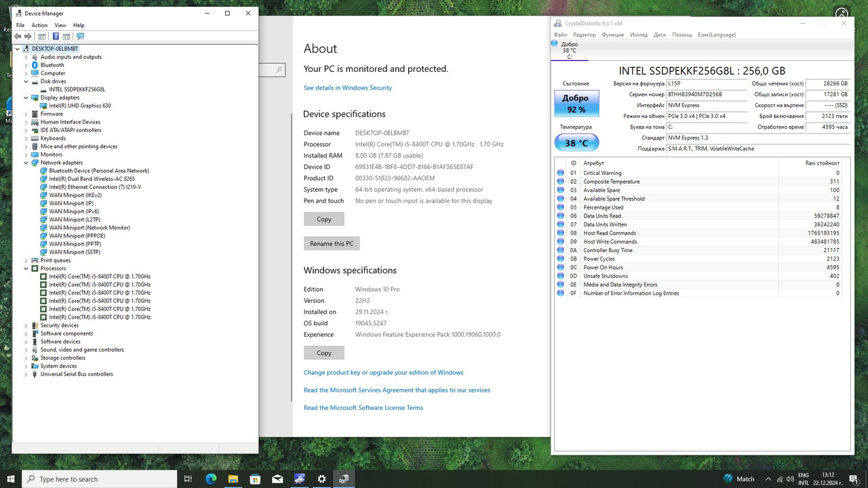Select Bluetooth Device (Personal Area Network)
Viewport: 868px width, 488px height.
coord(99,171)
